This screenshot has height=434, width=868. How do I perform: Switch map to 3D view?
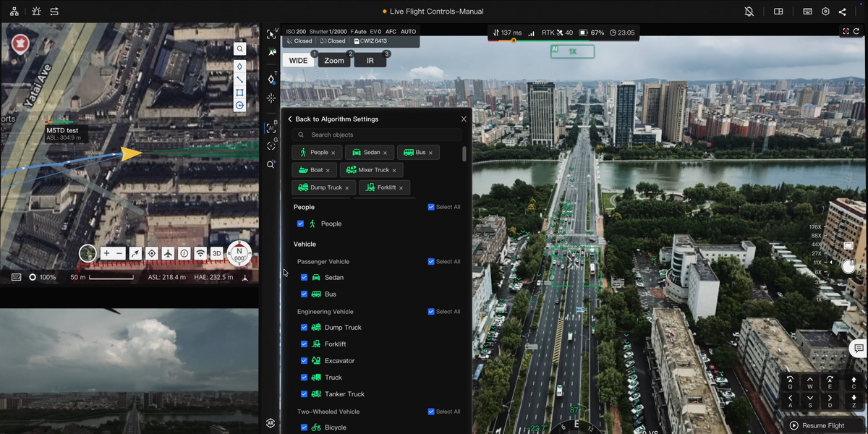tap(216, 253)
